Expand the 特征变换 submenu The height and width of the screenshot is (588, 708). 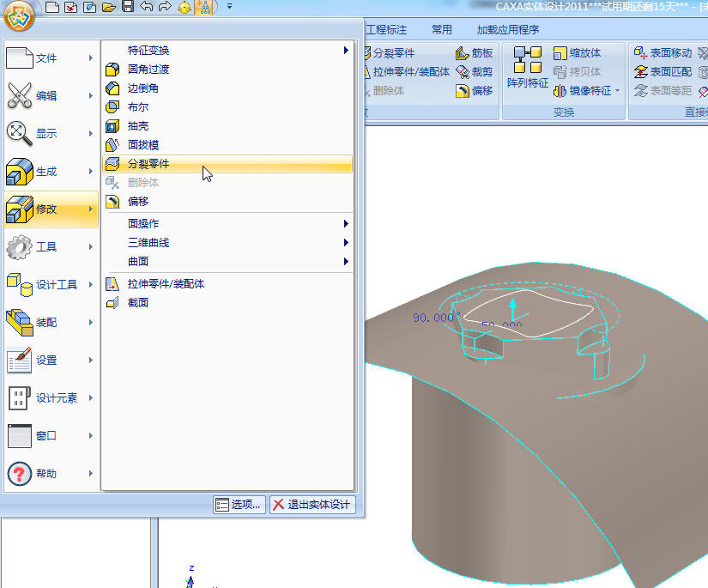[227, 51]
